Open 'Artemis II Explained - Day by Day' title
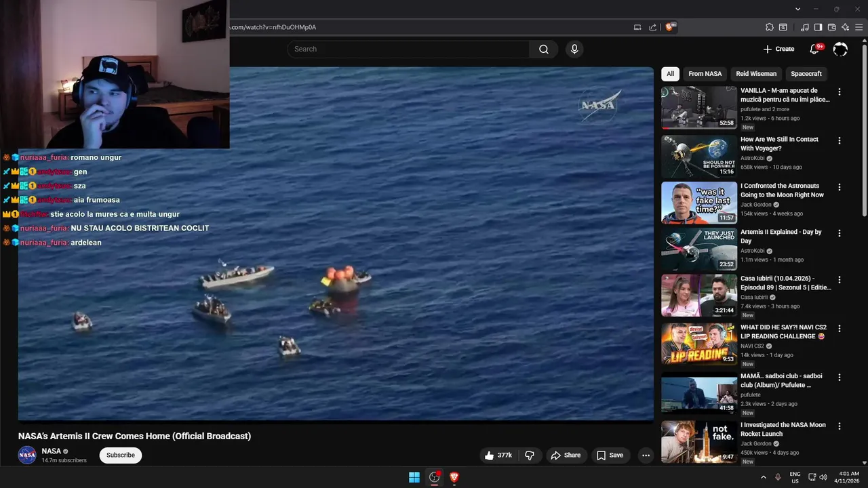 click(781, 236)
